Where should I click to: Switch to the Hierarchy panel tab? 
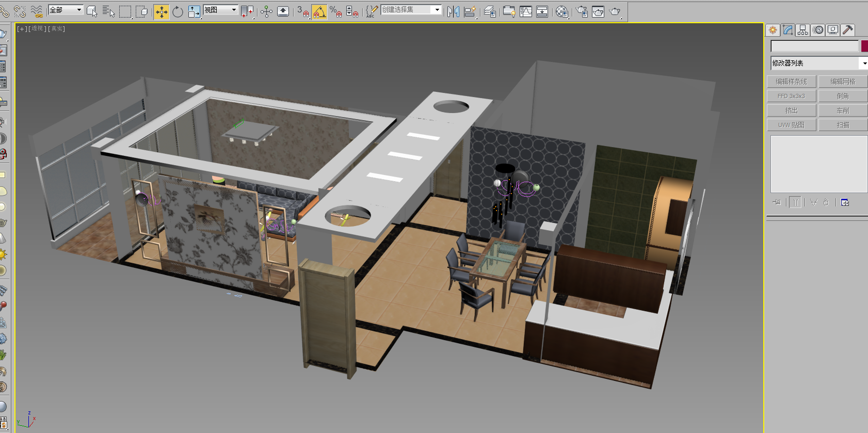pos(802,30)
